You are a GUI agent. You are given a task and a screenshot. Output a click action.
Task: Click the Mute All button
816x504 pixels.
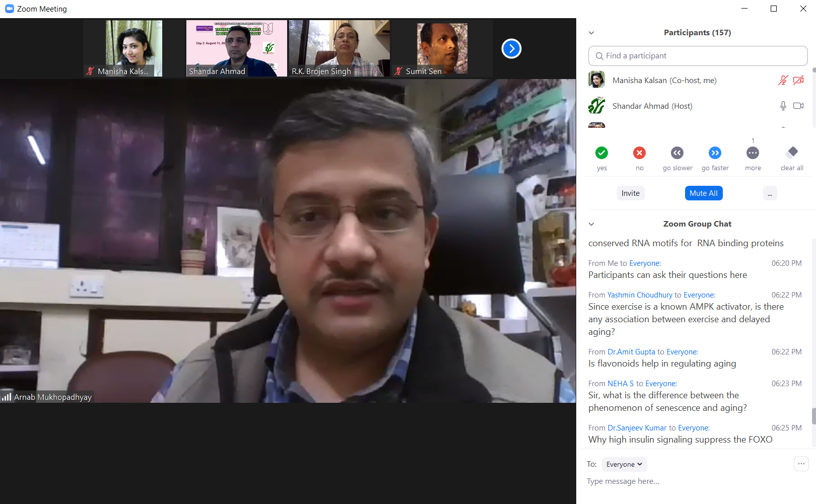coord(703,193)
